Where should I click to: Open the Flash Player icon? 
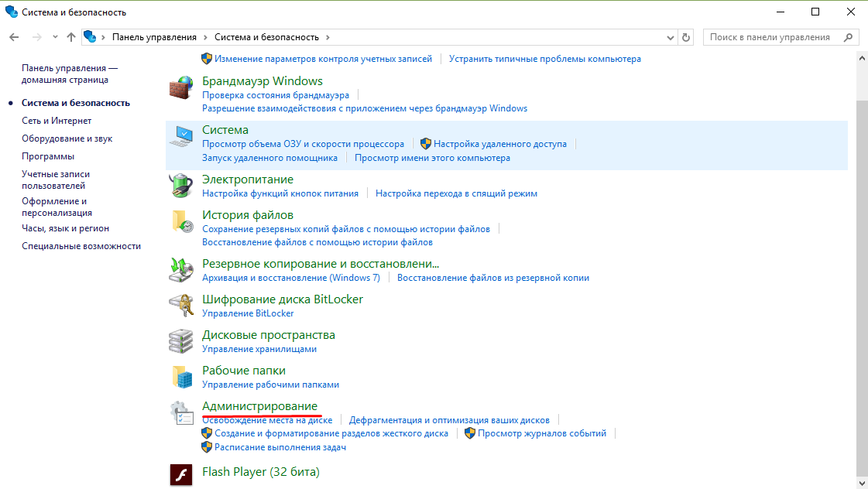tap(180, 474)
